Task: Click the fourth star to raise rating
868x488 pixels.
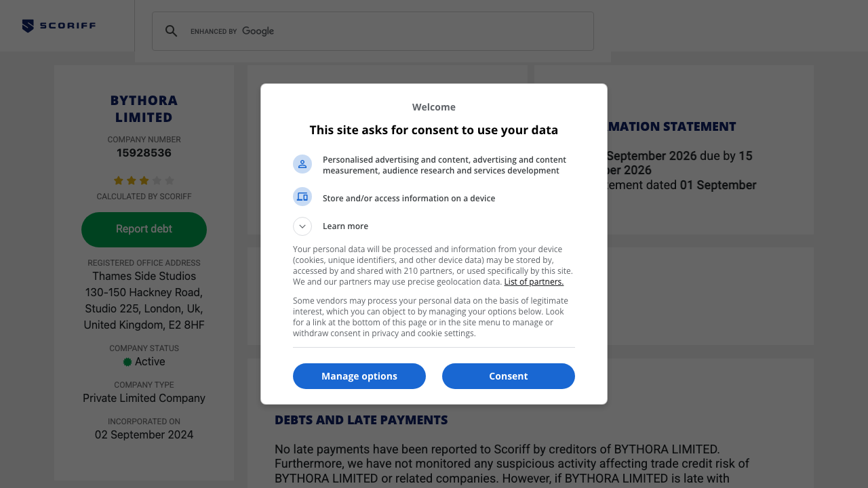Action: (157, 180)
